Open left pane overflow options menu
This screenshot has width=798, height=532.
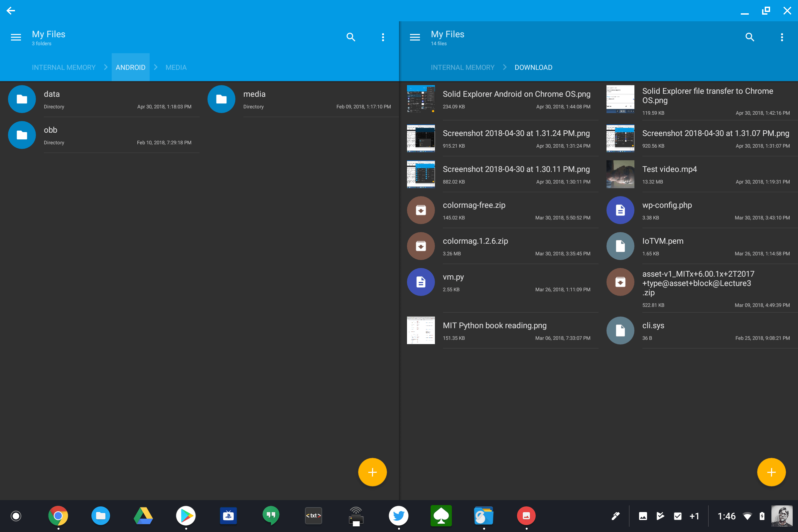(383, 37)
